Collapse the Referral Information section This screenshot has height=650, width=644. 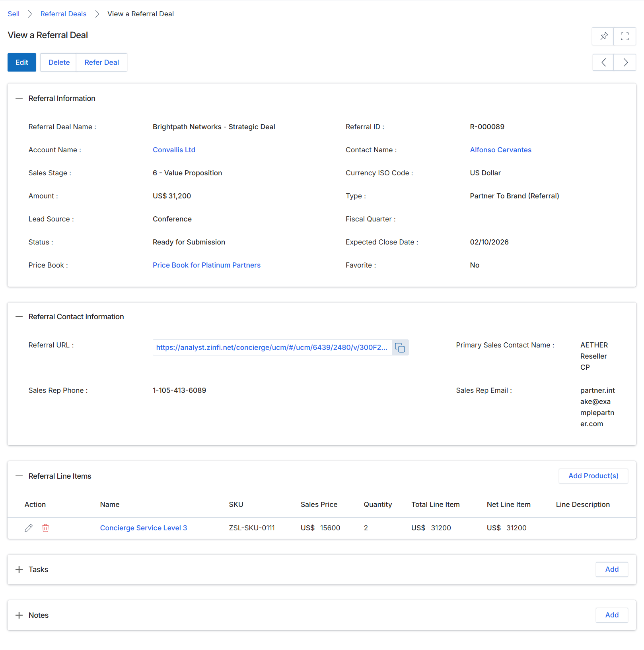[x=19, y=98]
